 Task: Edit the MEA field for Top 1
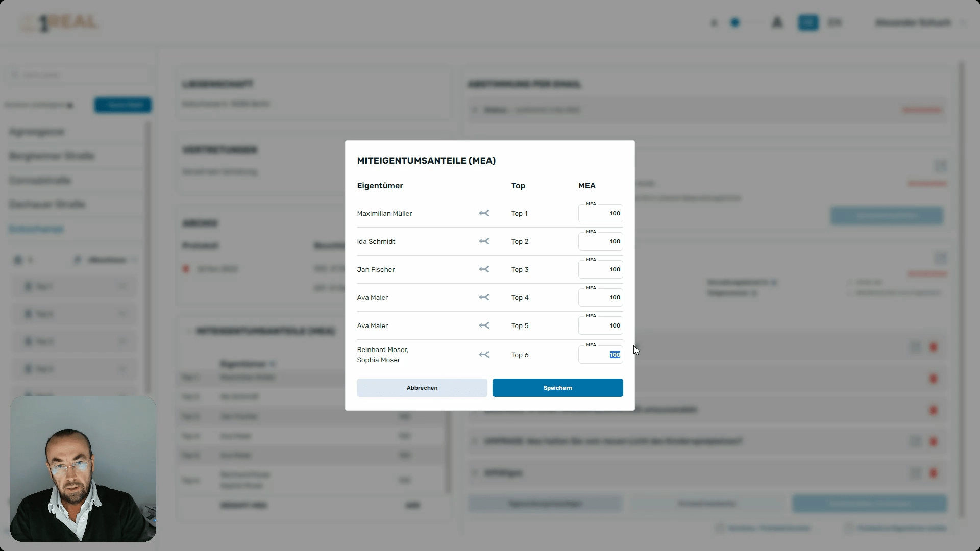[600, 213]
